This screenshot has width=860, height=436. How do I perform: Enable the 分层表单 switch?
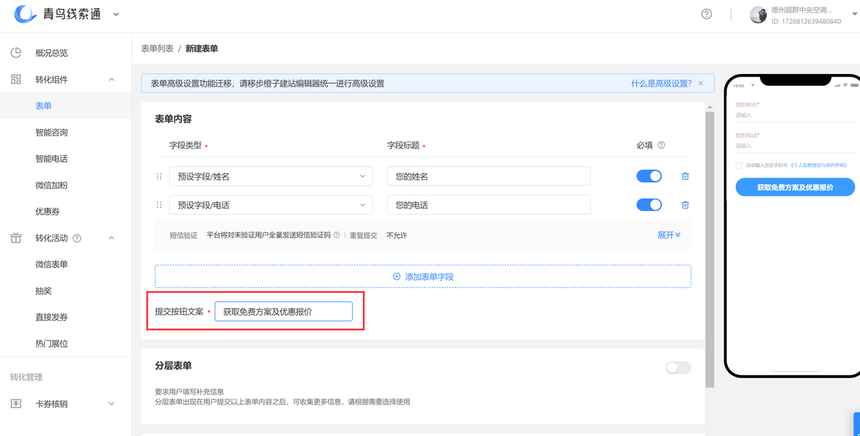[677, 368]
